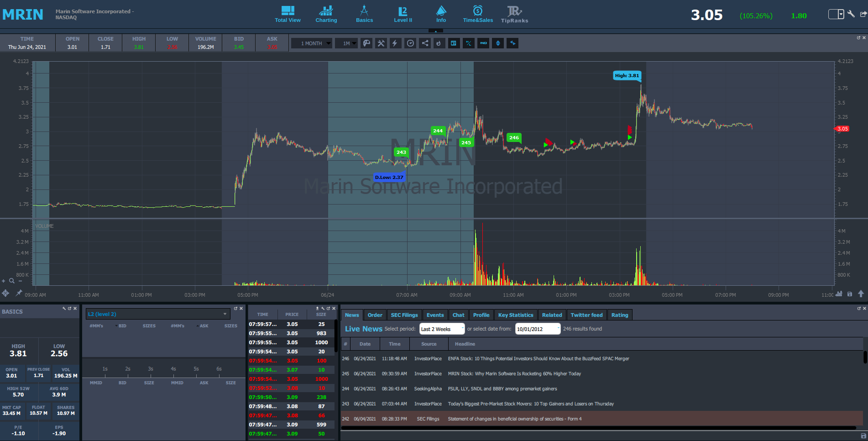Open the Related tab

(x=552, y=315)
